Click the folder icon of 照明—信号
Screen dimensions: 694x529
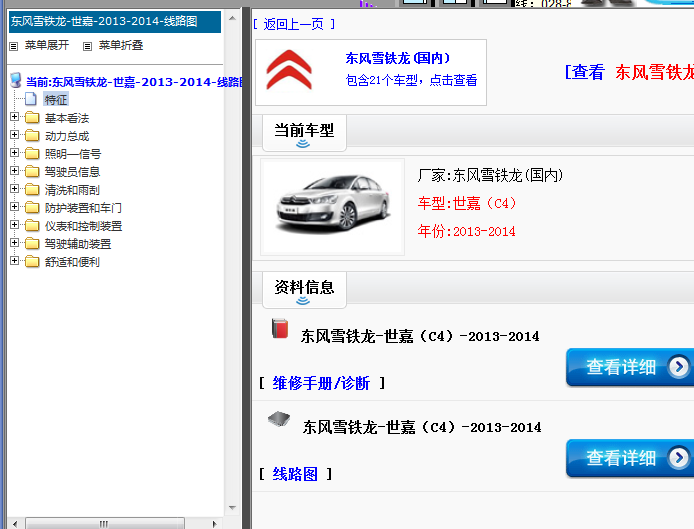pos(32,154)
